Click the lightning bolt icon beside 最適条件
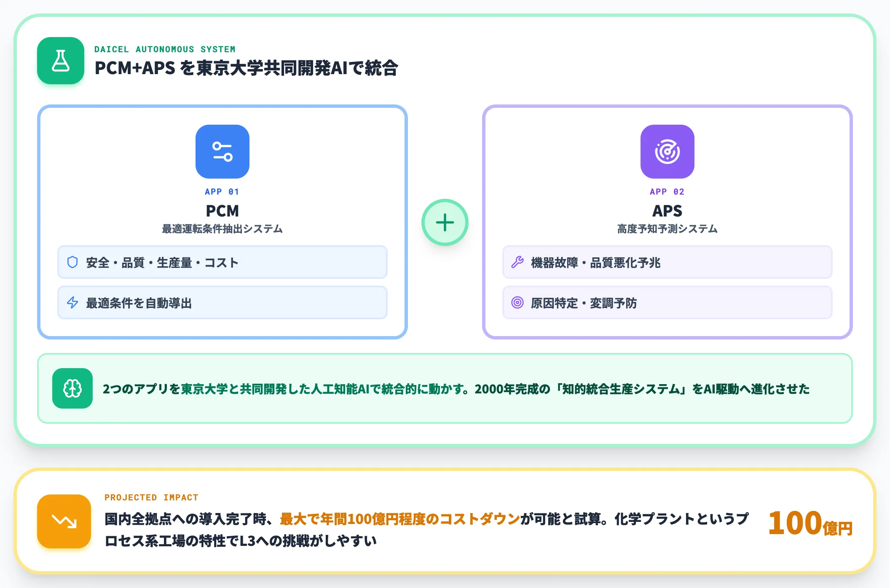 click(x=72, y=302)
